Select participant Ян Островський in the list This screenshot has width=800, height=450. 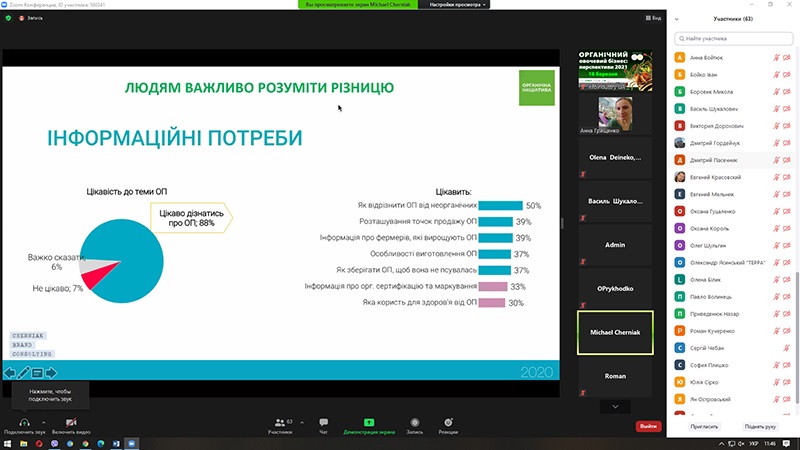pos(733,399)
